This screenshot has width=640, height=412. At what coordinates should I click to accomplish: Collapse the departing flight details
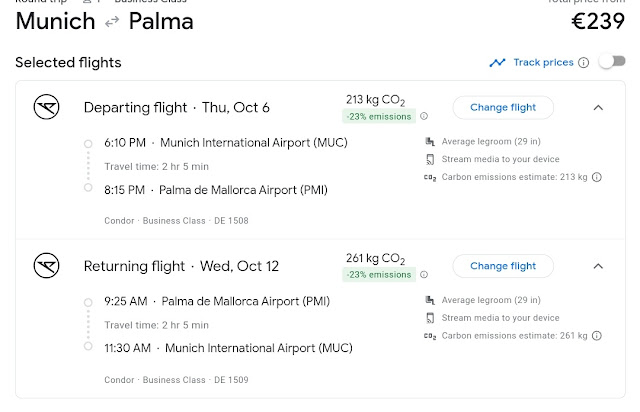click(598, 107)
